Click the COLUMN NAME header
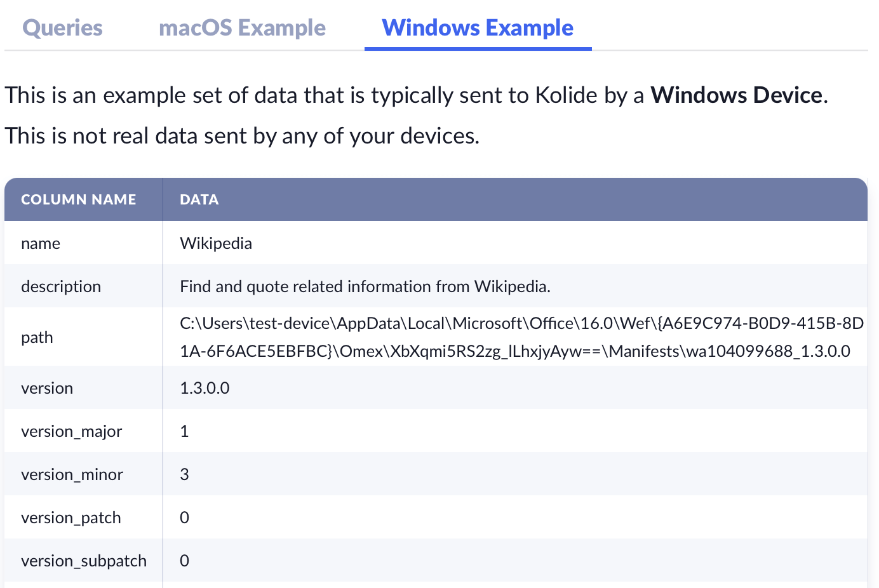This screenshot has height=588, width=879. (x=79, y=199)
